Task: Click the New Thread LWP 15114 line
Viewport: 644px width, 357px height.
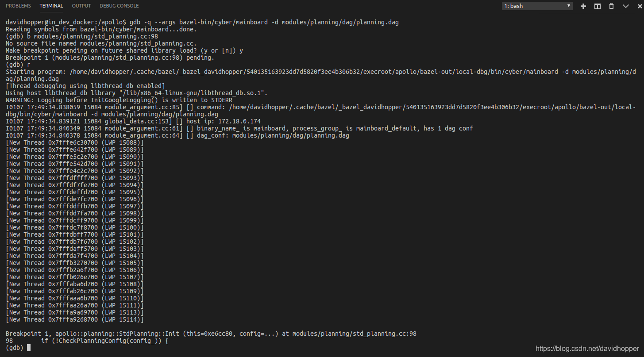Action: tap(74, 319)
